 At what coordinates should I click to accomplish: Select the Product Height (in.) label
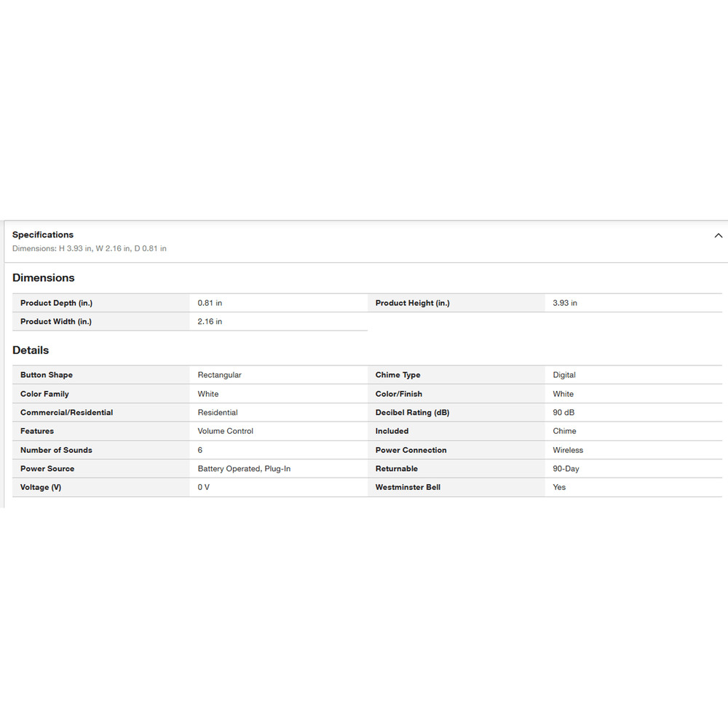pos(412,303)
